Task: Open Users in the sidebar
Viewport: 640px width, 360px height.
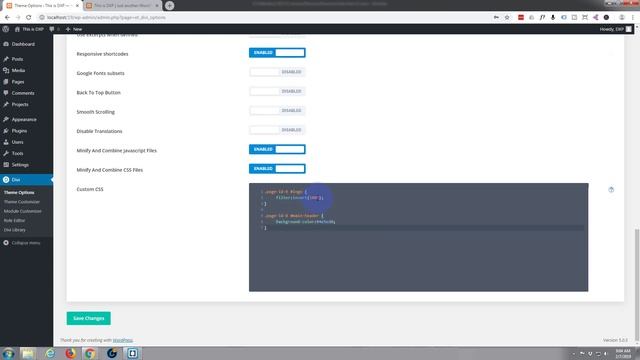Action: tap(17, 142)
